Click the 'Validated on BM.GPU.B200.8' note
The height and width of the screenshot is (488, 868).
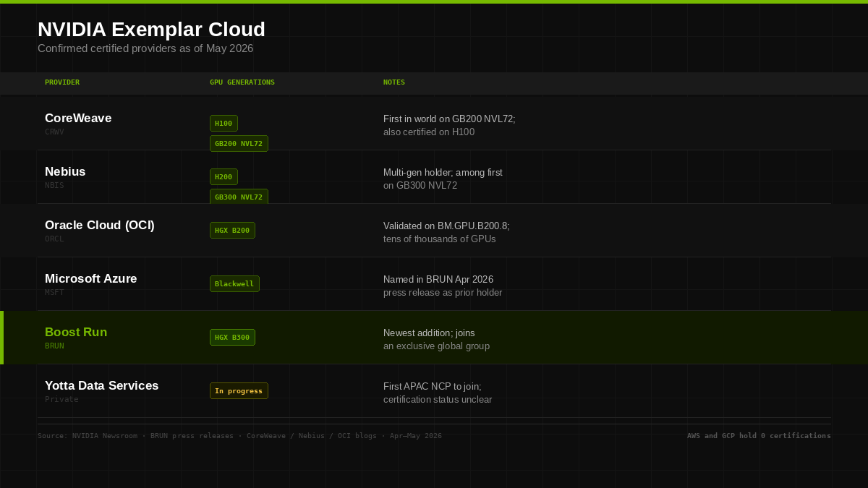tap(446, 226)
